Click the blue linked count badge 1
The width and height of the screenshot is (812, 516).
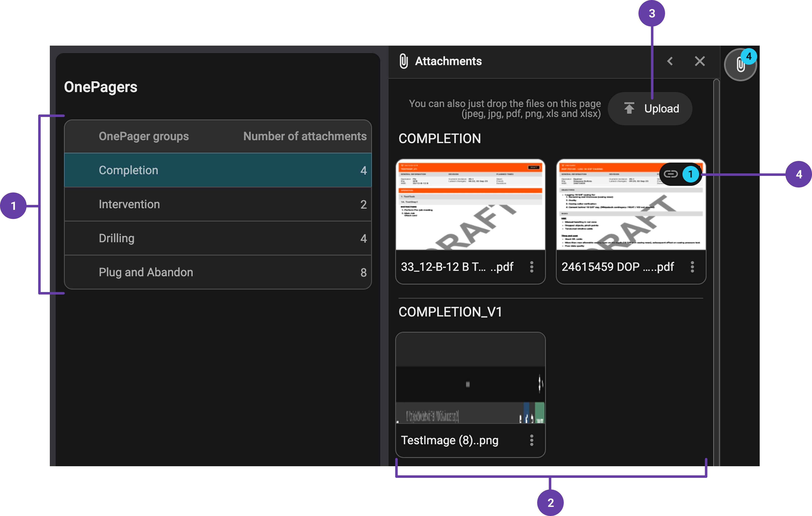tap(690, 174)
